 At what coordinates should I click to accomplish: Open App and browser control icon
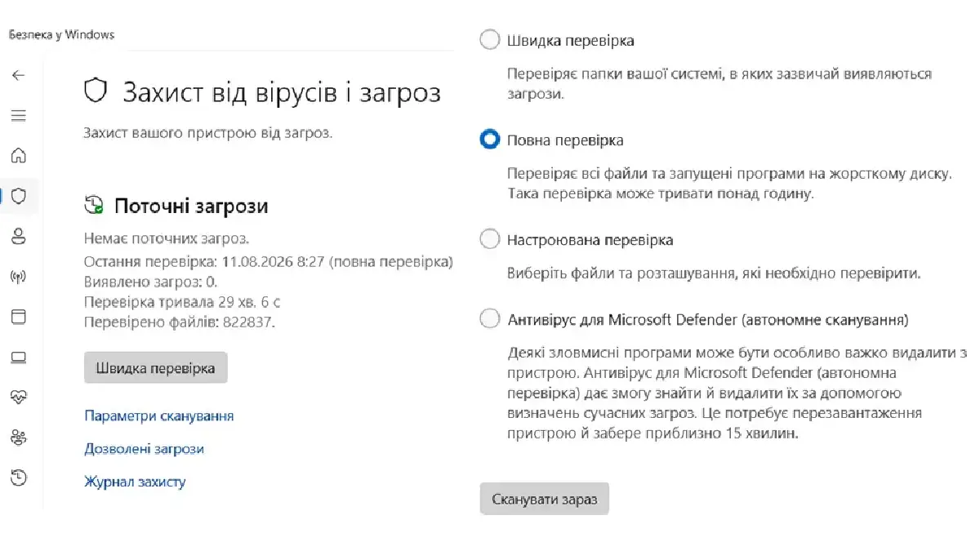pos(19,317)
